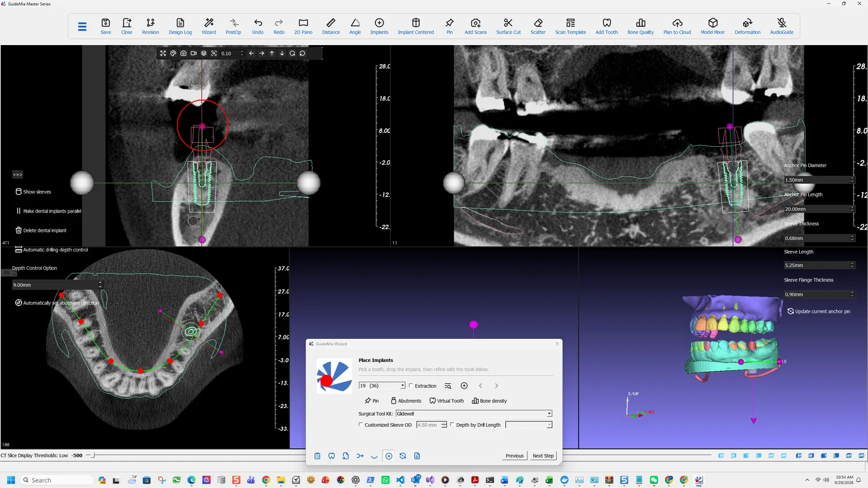868x488 pixels.
Task: Select Virtual Tooth in the wizard
Action: tap(447, 401)
